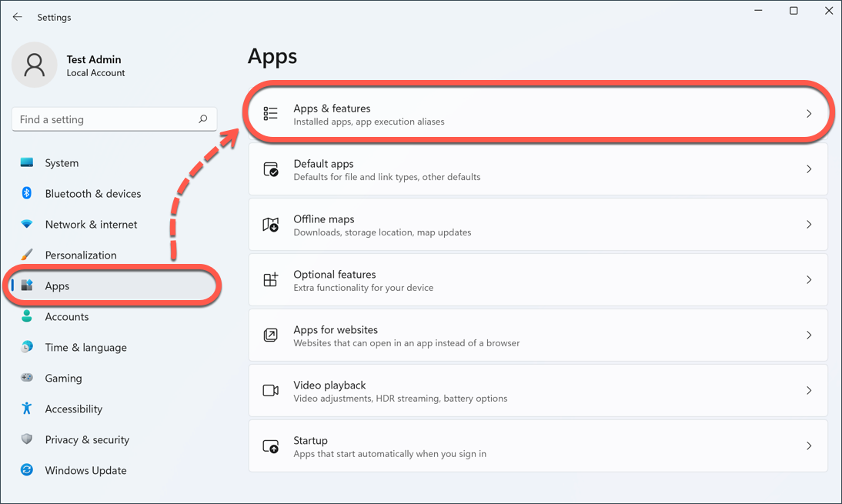
Task: Click the Accessibility figure icon
Action: (x=27, y=409)
